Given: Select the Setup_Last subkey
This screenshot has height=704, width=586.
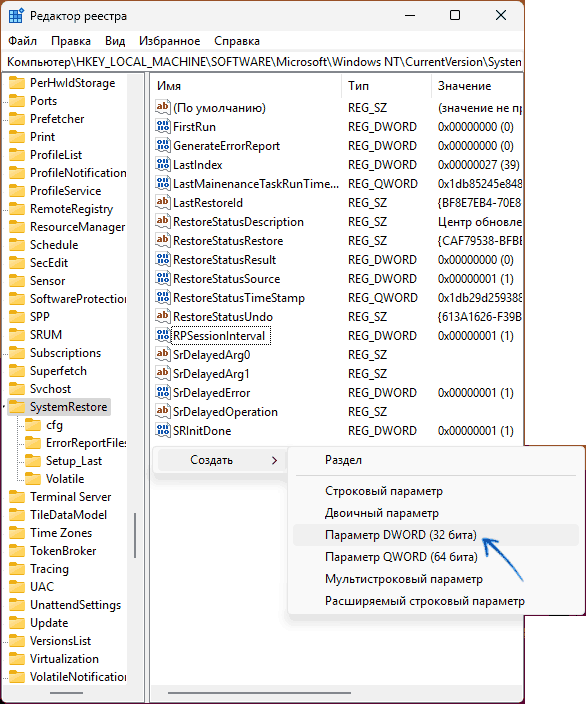Looking at the screenshot, I should [x=74, y=461].
